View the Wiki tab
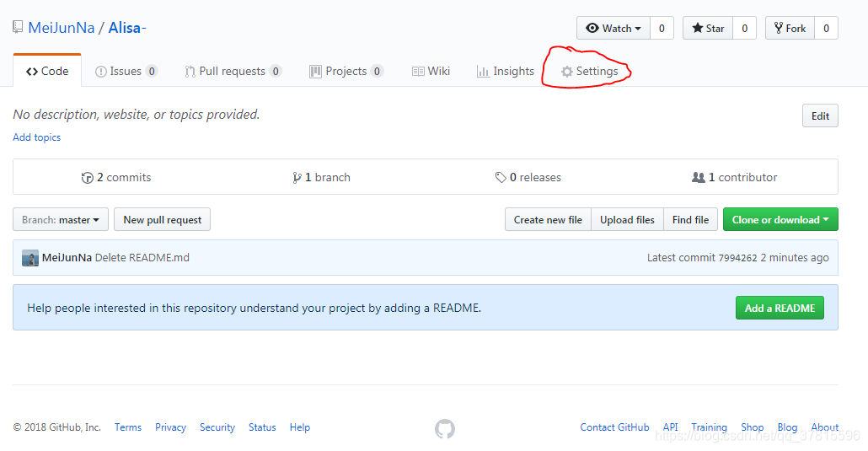 [431, 71]
